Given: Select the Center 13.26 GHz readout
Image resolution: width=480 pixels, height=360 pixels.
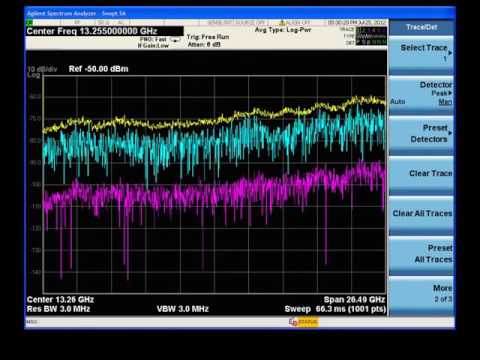Looking at the screenshot, I should tap(60, 299).
